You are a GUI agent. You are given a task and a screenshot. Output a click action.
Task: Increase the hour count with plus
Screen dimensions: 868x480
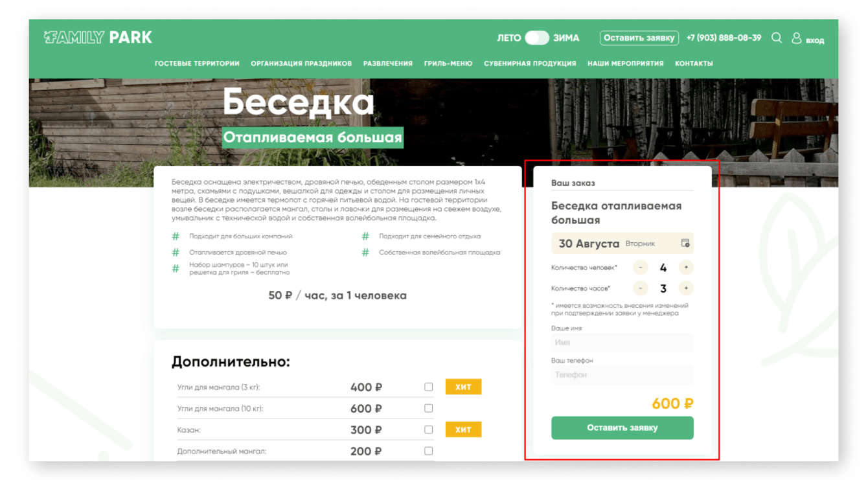(x=686, y=288)
